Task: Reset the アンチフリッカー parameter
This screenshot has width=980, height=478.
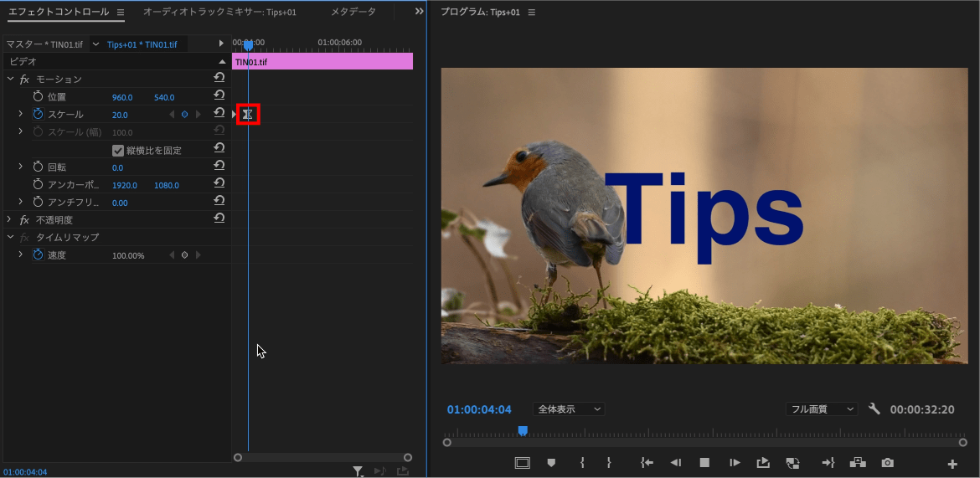Action: point(219,201)
